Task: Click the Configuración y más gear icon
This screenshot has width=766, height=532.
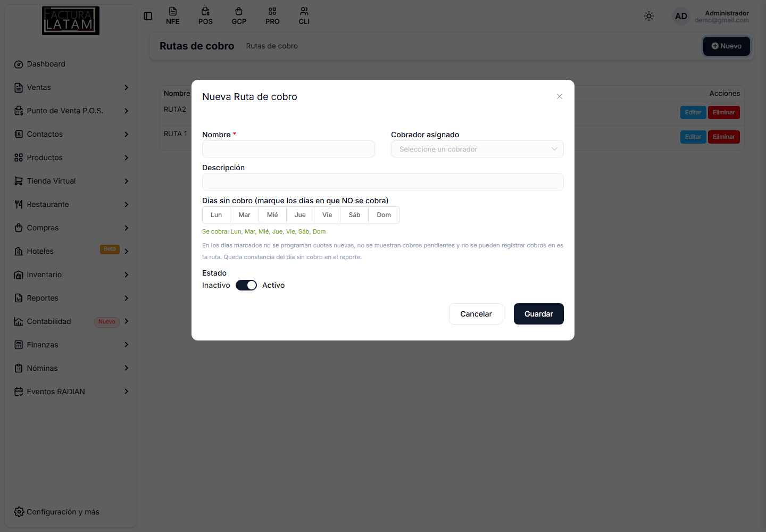Action: pos(19,512)
